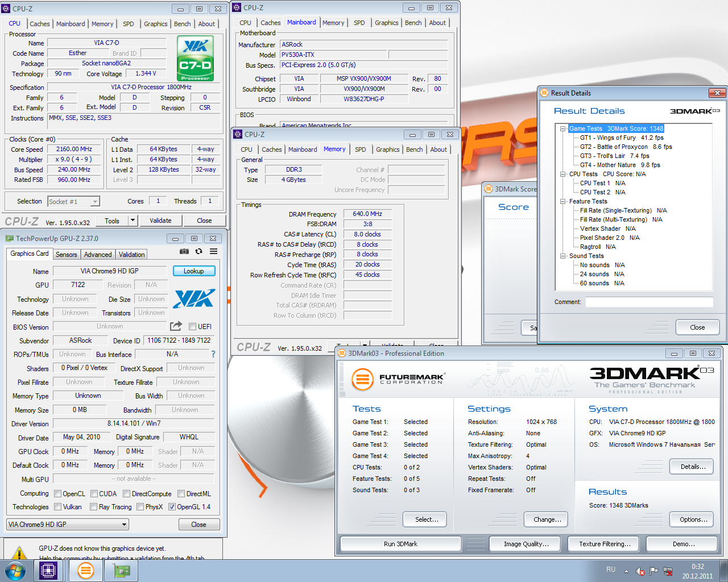Image resolution: width=728 pixels, height=582 pixels.
Task: Click the 3DMark Score window title icon
Action: [488, 189]
